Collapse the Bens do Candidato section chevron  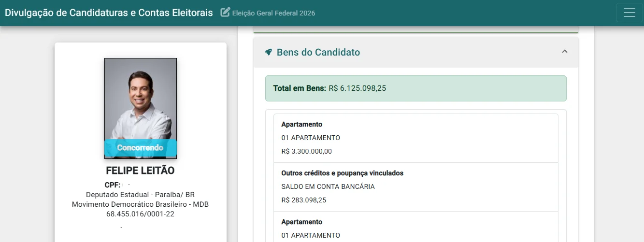(564, 52)
